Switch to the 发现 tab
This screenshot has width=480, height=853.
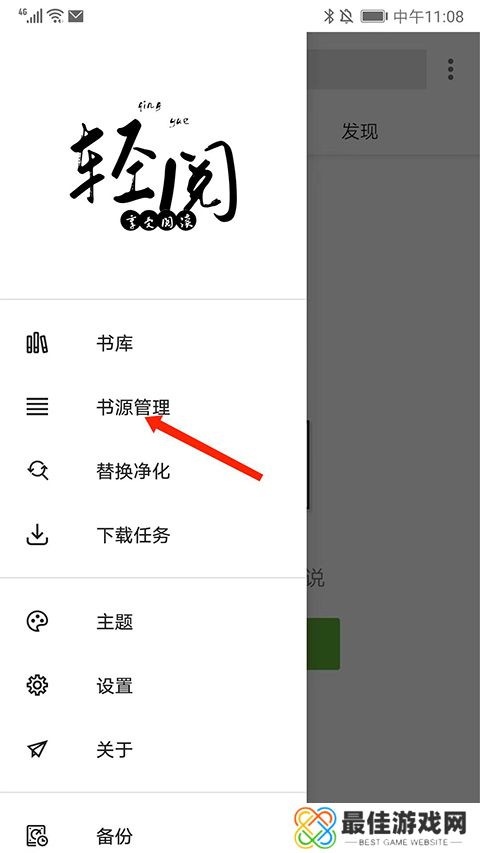point(360,131)
